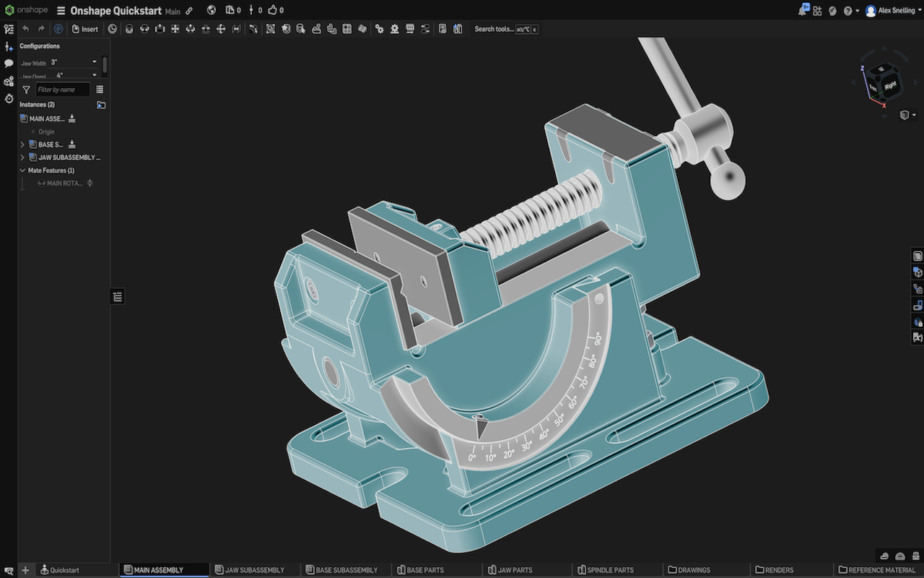924x578 pixels.
Task: Click the instance filter funnel icon
Action: [x=26, y=90]
